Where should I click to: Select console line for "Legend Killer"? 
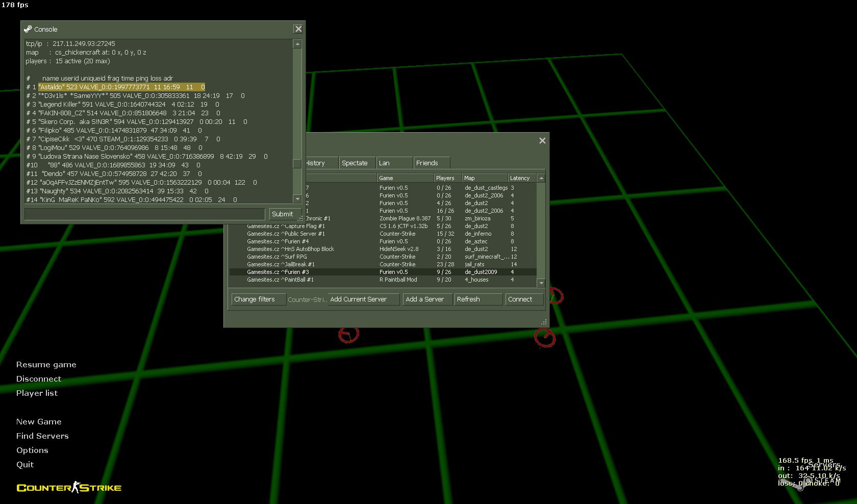coord(123,105)
